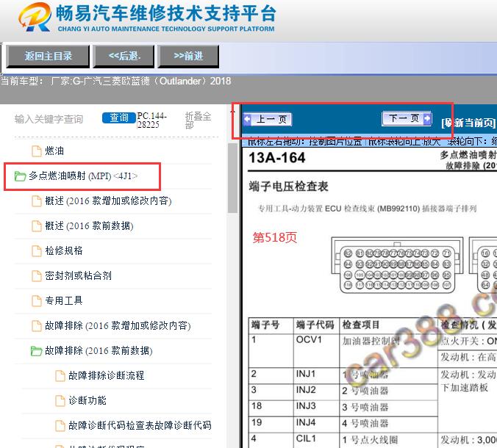Open the 诊断功能 page
This screenshot has width=497, height=448.
click(x=87, y=401)
